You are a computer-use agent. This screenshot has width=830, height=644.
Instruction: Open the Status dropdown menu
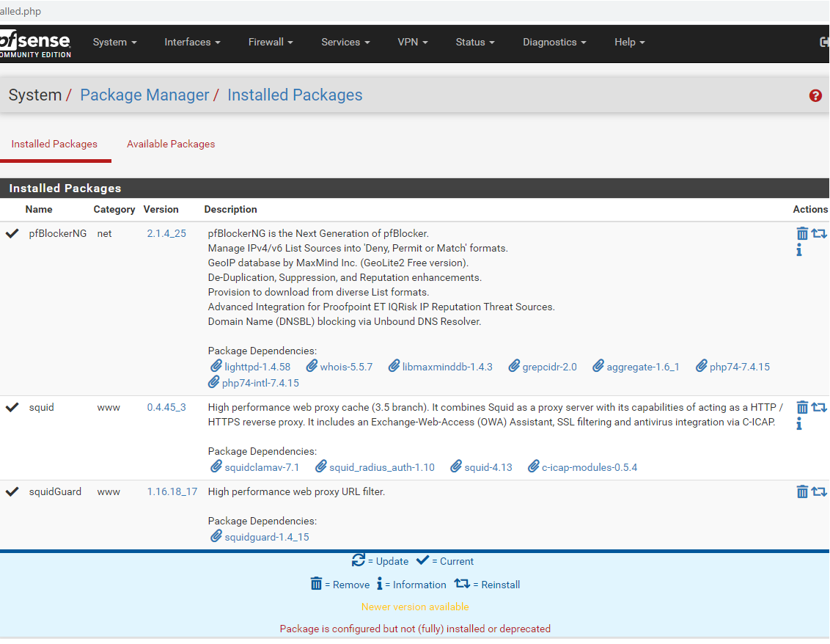[x=475, y=42]
